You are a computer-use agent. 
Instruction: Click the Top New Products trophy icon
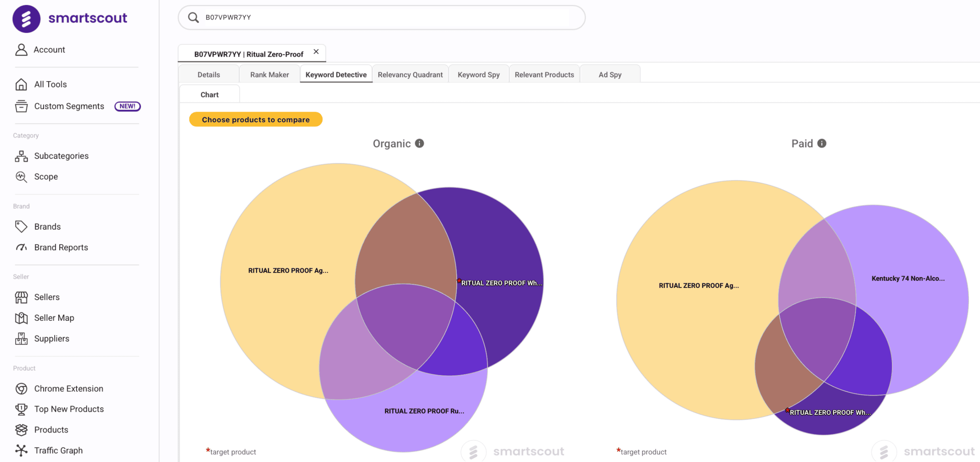(21, 409)
